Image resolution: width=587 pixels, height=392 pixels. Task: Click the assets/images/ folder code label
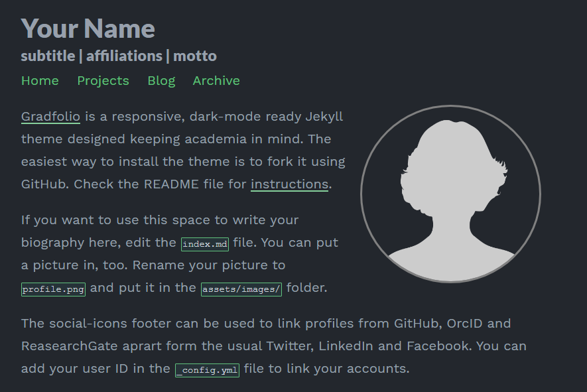(241, 289)
